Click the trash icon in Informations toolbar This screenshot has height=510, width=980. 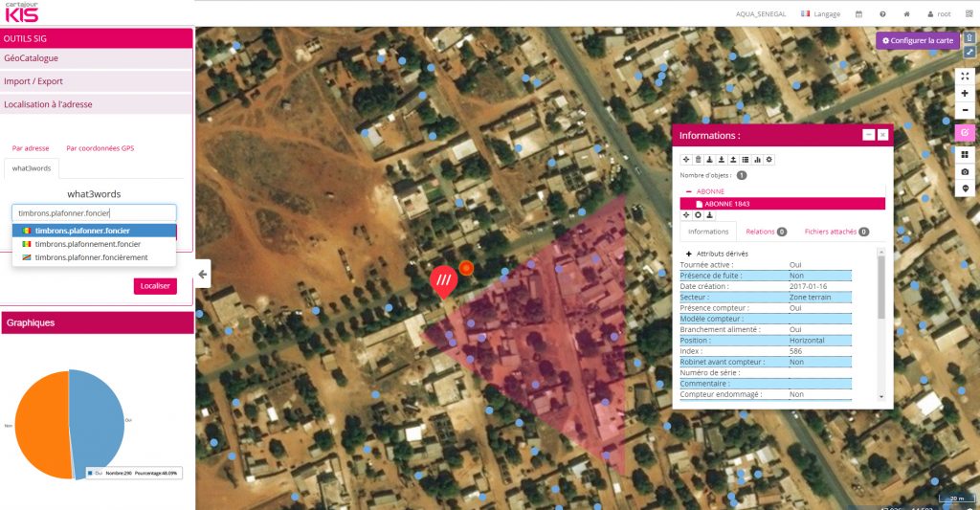698,159
